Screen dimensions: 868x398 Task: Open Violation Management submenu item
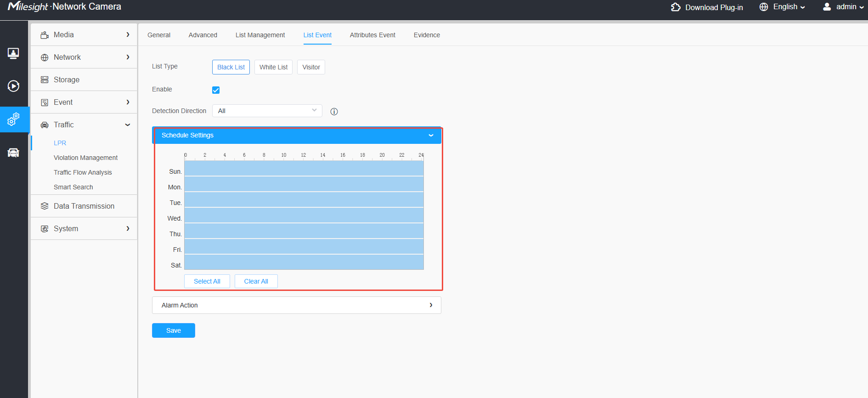pyautogui.click(x=85, y=158)
